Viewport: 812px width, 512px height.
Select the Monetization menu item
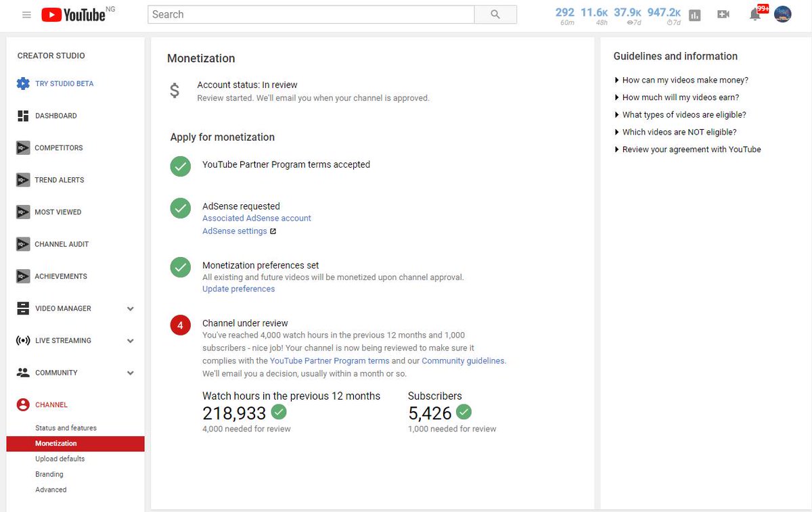(x=75, y=444)
